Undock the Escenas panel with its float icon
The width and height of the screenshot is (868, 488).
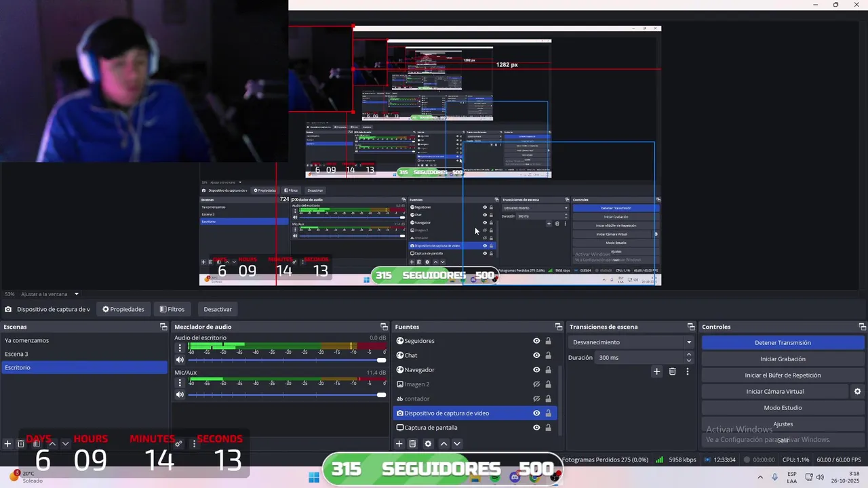pyautogui.click(x=163, y=327)
